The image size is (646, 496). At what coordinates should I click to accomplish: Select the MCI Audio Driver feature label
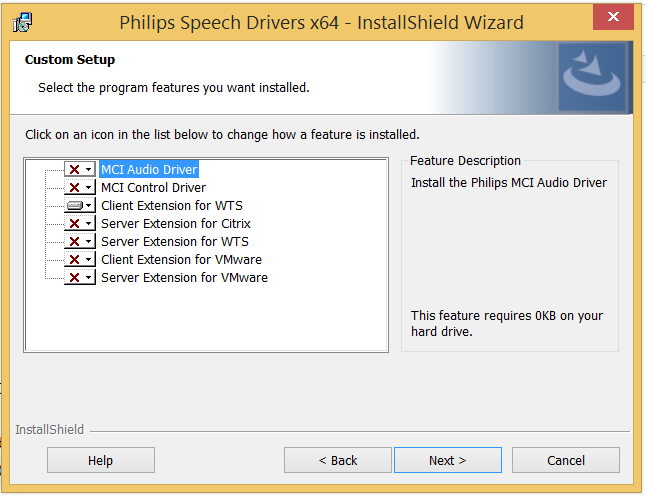(x=149, y=169)
